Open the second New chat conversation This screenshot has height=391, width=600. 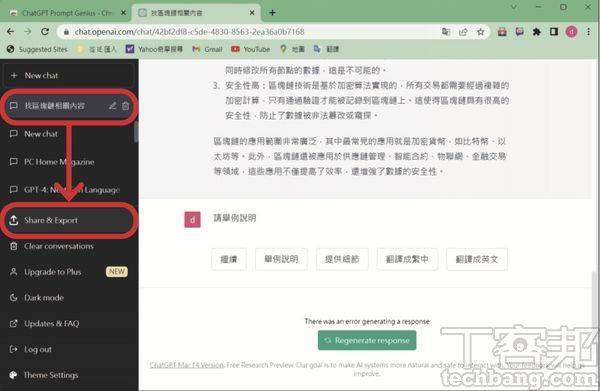[69, 134]
